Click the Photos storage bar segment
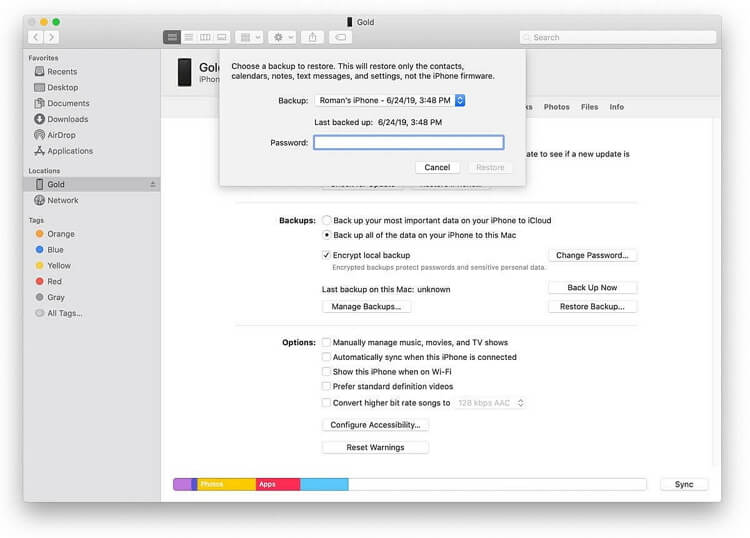The image size is (750, 538). click(227, 484)
